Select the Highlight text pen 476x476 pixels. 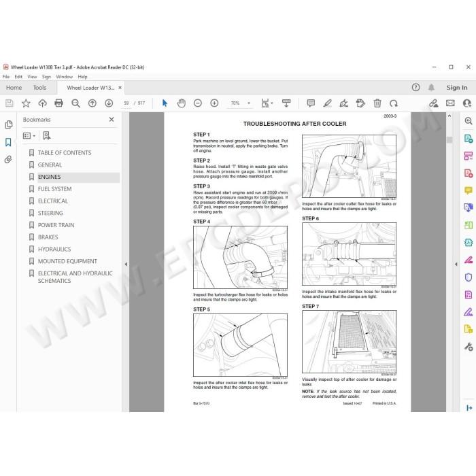click(x=327, y=103)
